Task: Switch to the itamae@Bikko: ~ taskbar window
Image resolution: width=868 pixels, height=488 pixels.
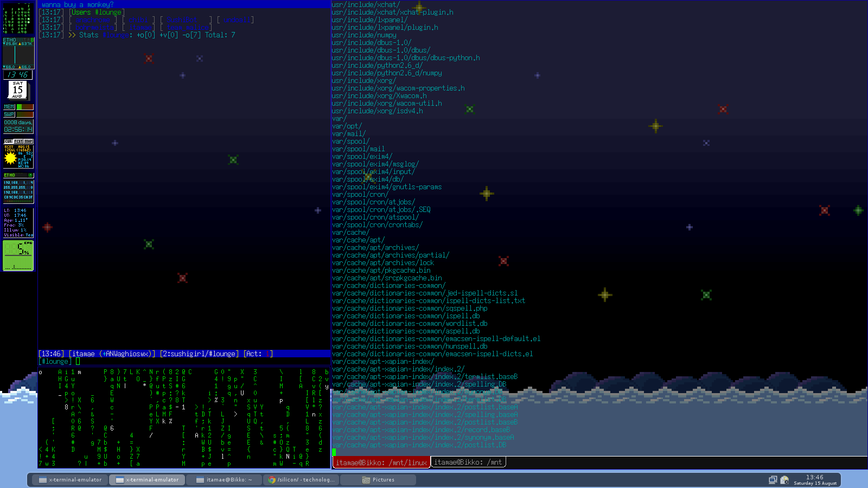Action: (x=224, y=480)
